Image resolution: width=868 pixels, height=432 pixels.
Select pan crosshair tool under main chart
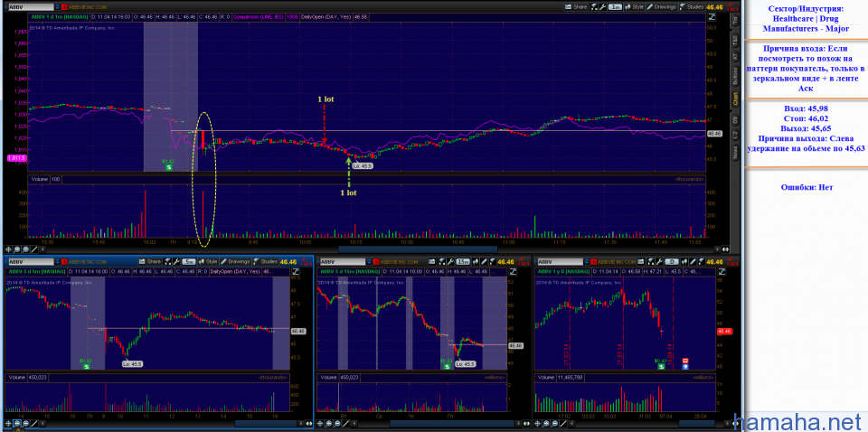pyautogui.click(x=8, y=249)
